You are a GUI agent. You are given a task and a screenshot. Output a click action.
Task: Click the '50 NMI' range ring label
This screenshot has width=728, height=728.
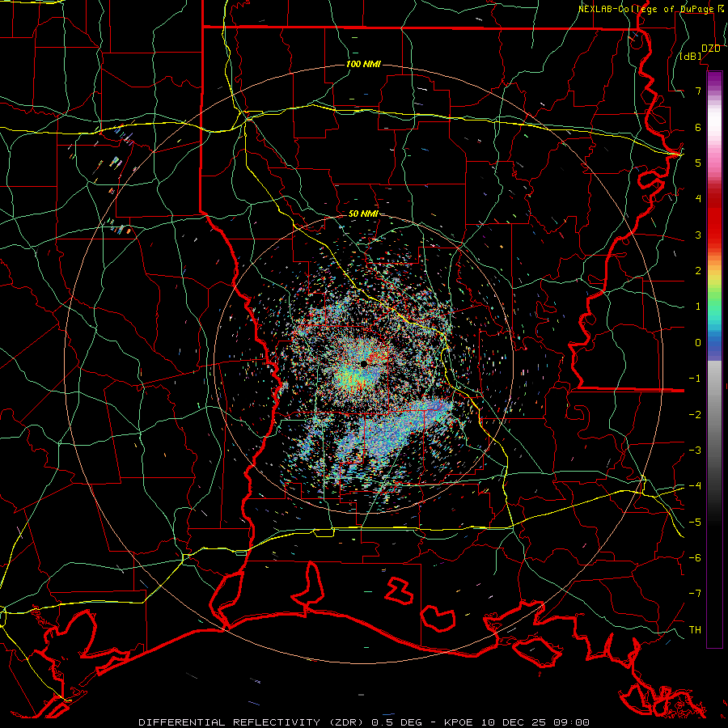363,214
